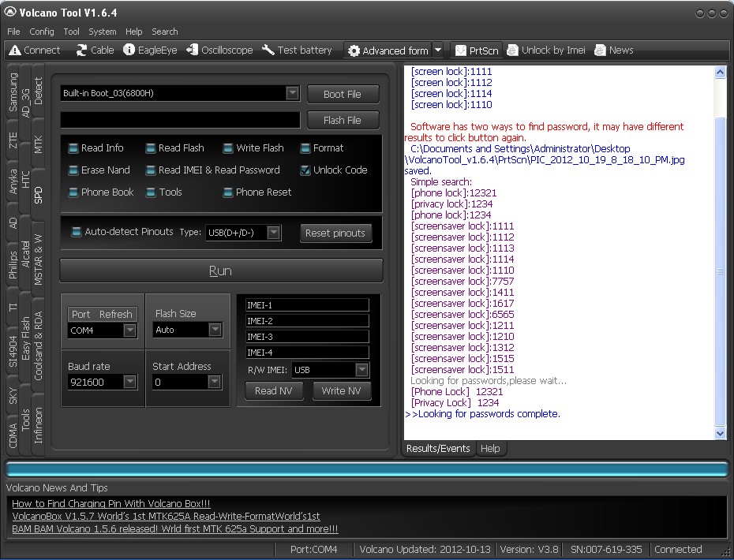Screen dimensions: 734x560
Task: Click the IMEI-3 input field
Action: point(307,336)
